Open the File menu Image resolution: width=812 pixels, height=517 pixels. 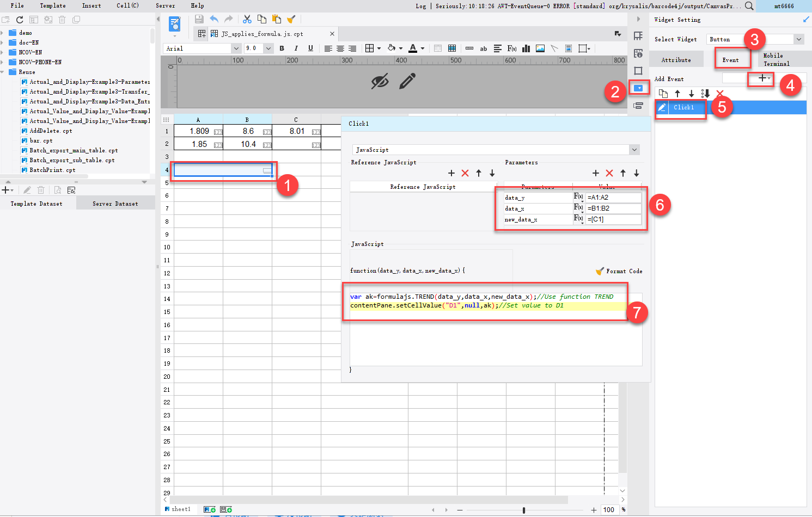17,5
